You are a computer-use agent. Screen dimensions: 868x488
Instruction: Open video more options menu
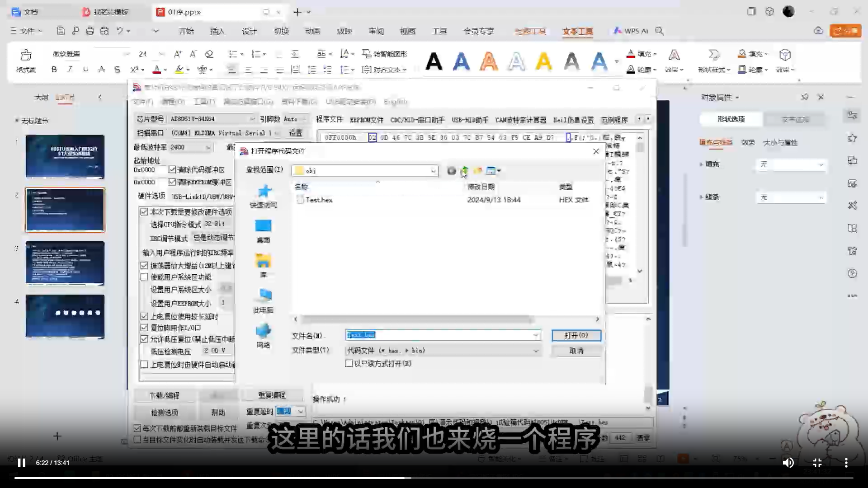coord(846,463)
